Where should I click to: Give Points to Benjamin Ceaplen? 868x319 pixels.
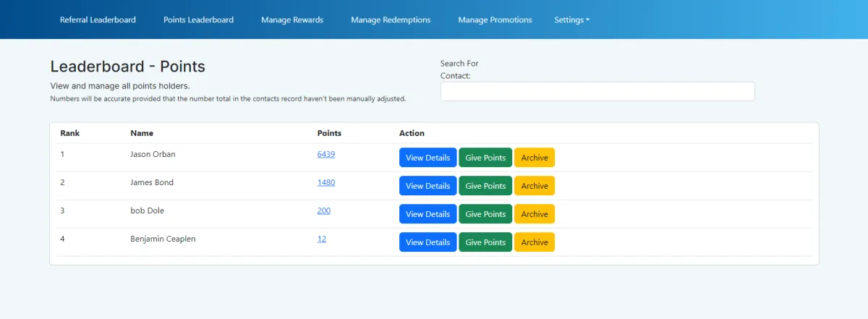coord(485,242)
